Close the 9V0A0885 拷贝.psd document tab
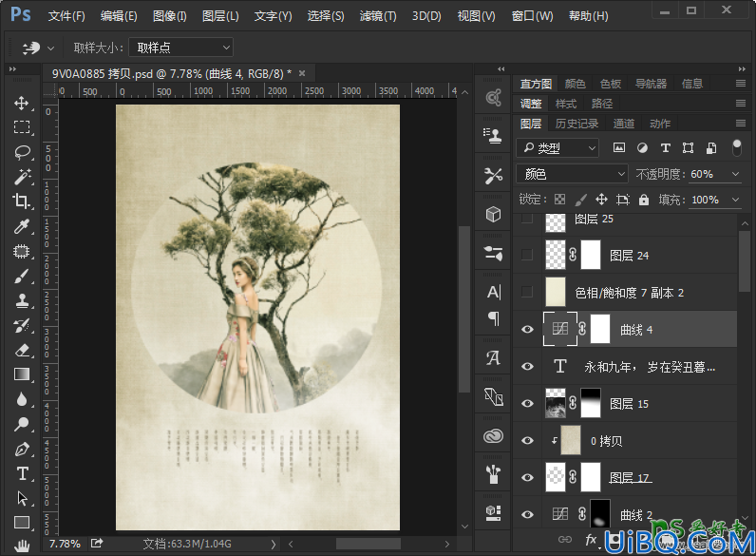Screen dimensions: 756x556 [302, 73]
